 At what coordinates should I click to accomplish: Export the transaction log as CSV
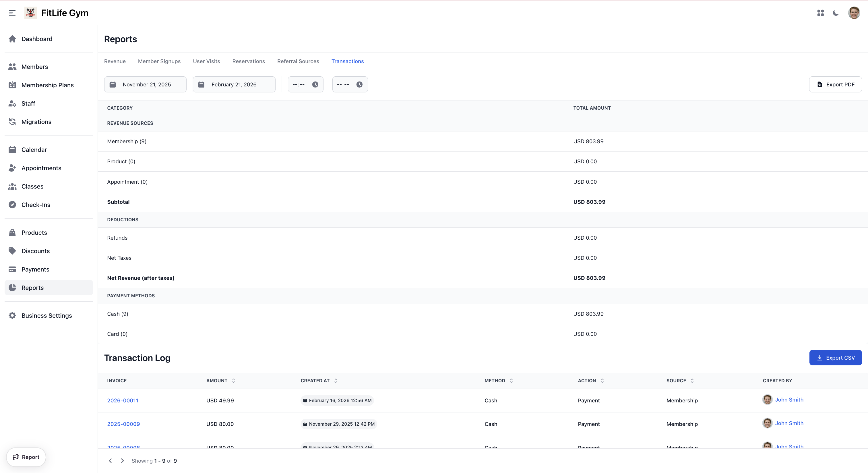pos(835,357)
